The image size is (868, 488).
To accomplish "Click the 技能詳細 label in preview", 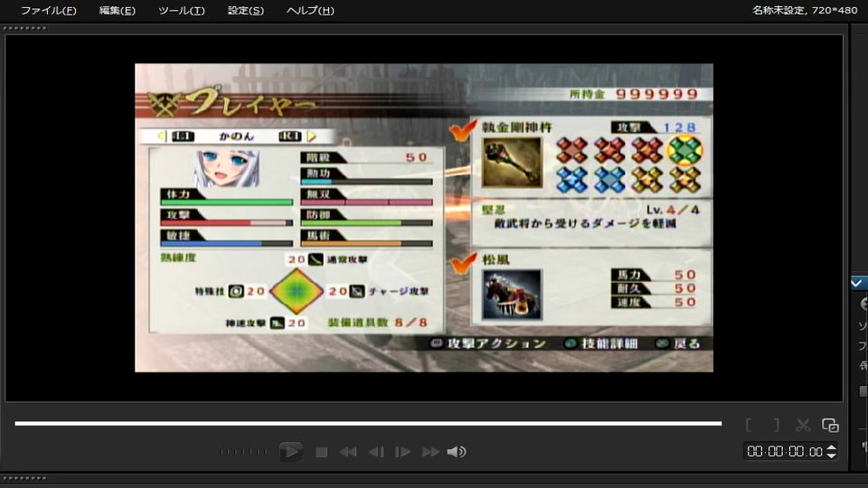I will click(x=609, y=343).
